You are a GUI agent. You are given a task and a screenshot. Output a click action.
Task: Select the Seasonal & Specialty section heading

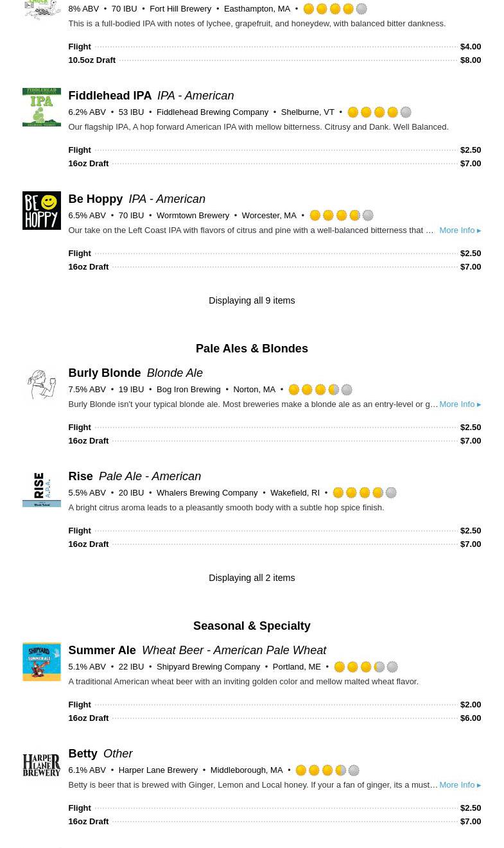coord(252,626)
